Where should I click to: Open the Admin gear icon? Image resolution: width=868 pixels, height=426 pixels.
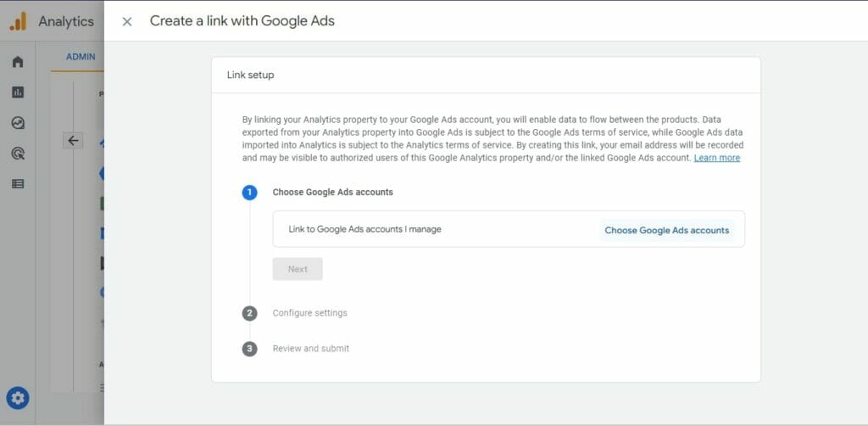click(x=18, y=398)
